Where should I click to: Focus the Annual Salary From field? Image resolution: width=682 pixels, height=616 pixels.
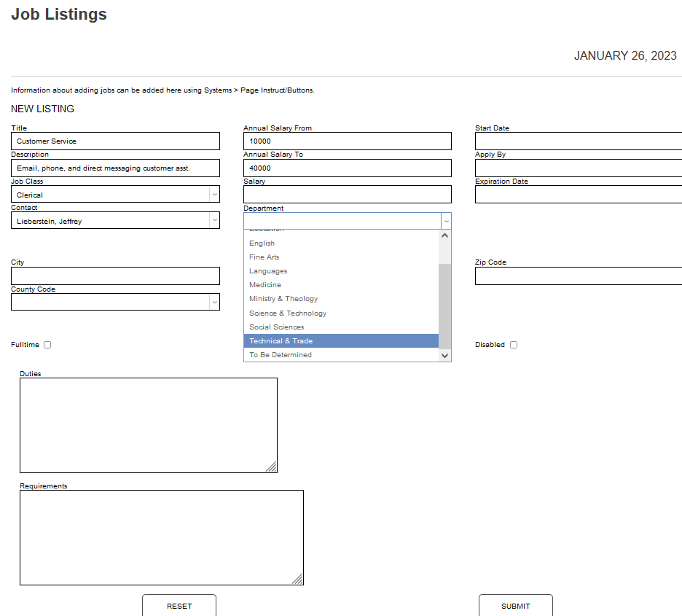(347, 141)
